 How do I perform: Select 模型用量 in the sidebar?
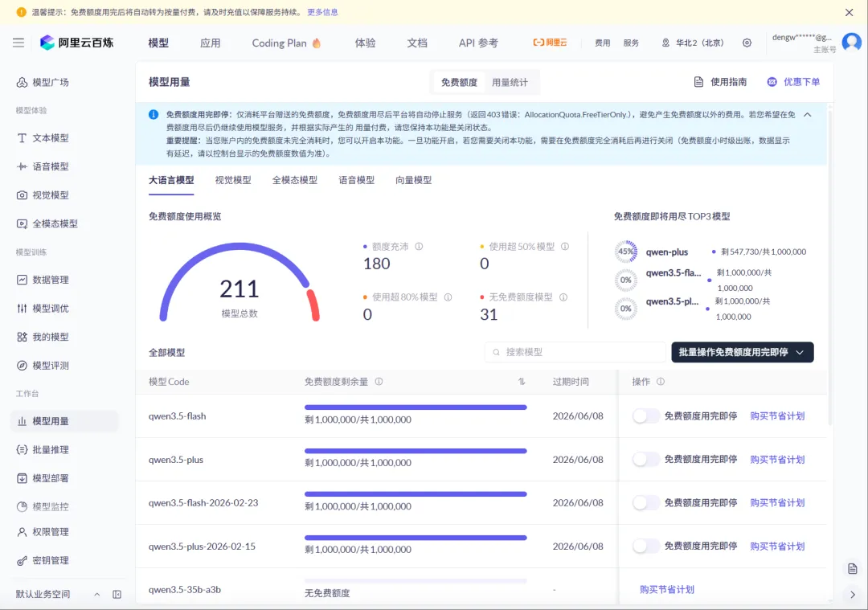point(64,421)
